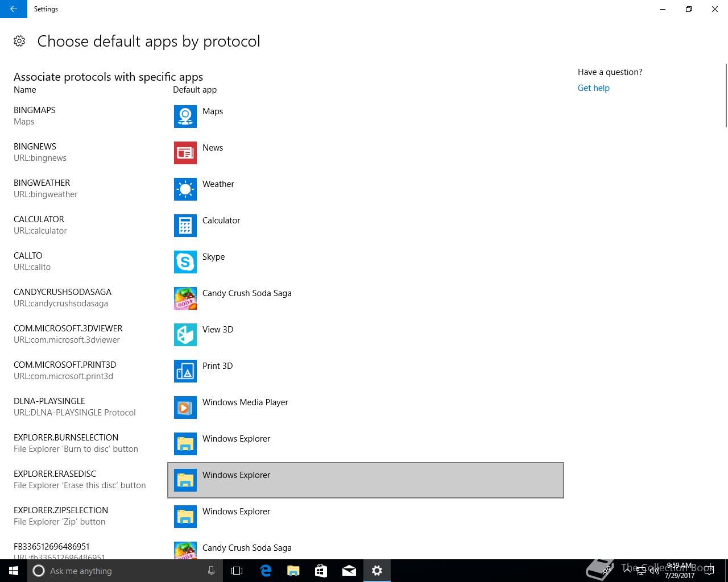Change default app labeled Maps

(x=366, y=117)
